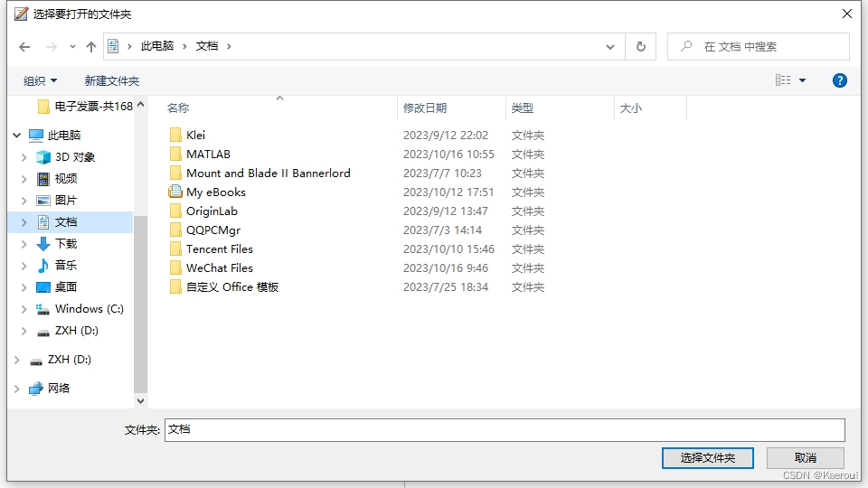The width and height of the screenshot is (868, 488).
Task: Expand the 3D 对象 tree node
Action: coord(24,157)
